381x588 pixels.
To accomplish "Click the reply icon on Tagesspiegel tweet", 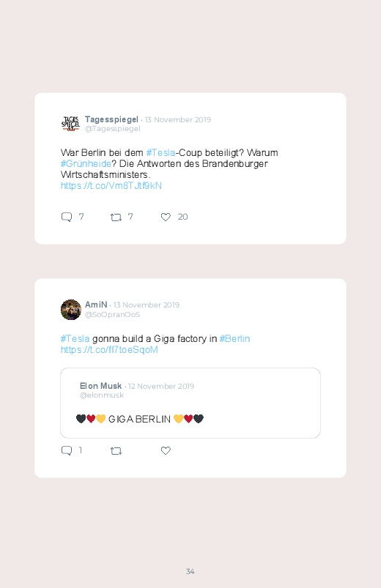I will [x=67, y=217].
